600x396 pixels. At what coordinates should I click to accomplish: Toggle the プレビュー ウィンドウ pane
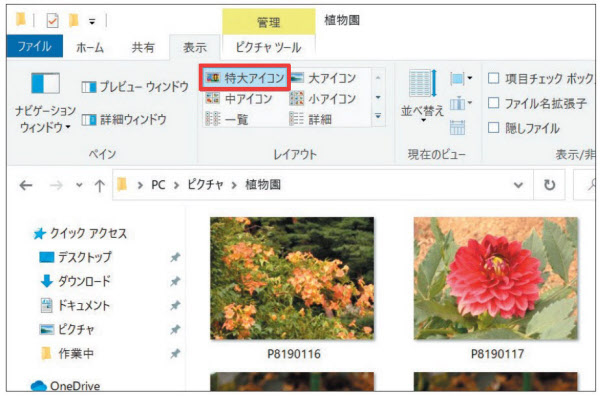(x=135, y=87)
